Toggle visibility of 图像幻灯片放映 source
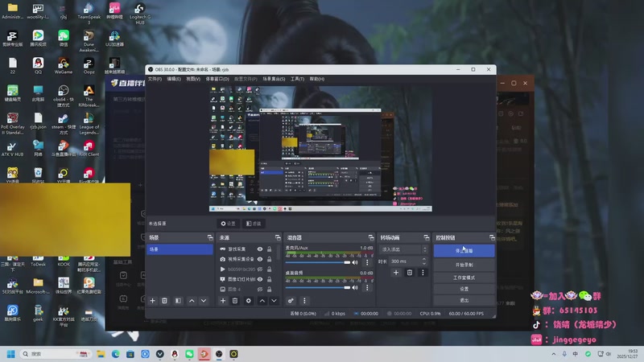Image resolution: width=644 pixels, height=362 pixels. pyautogui.click(x=260, y=279)
